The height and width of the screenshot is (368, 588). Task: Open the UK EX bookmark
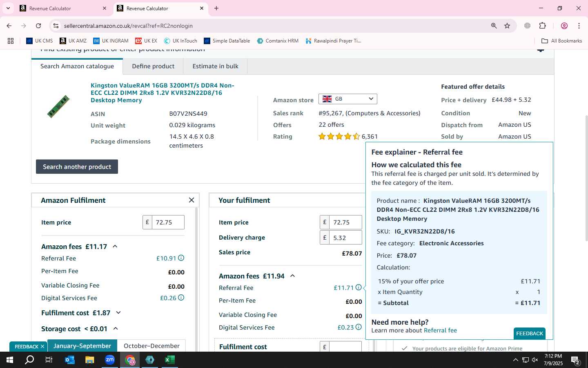tap(146, 41)
